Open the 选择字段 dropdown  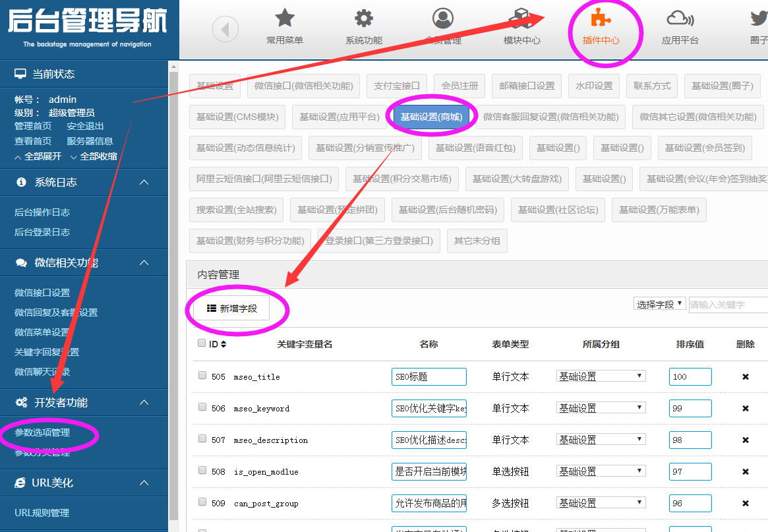coord(659,304)
